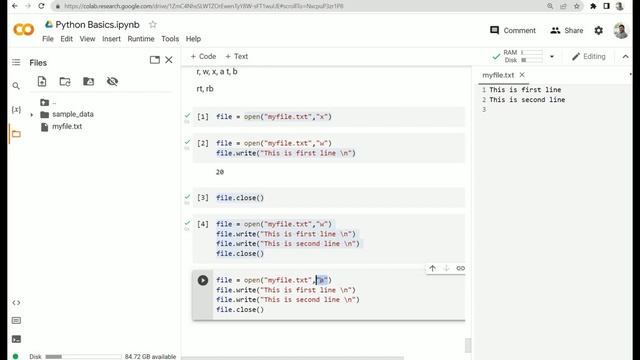Click the Comment button
This screenshot has width=640, height=360.
[x=513, y=31]
